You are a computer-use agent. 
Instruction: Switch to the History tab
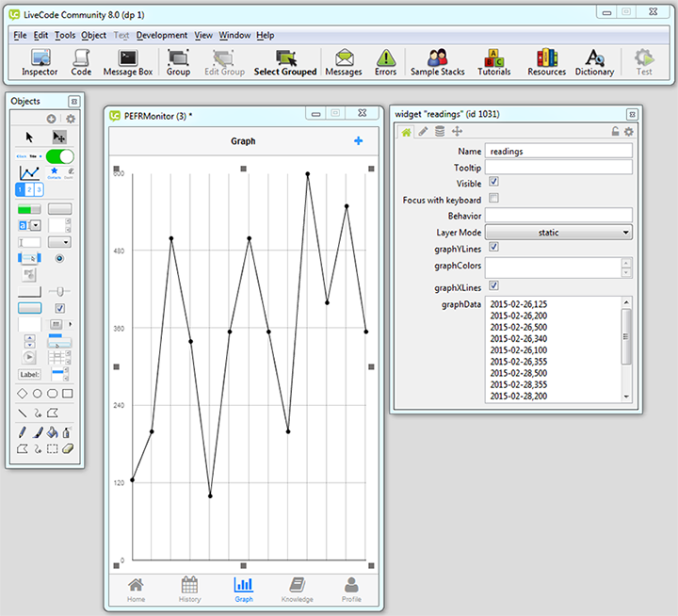click(189, 589)
